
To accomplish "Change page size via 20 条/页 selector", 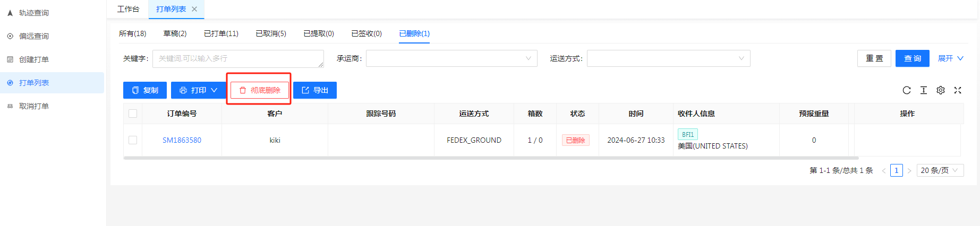I will click(x=940, y=170).
